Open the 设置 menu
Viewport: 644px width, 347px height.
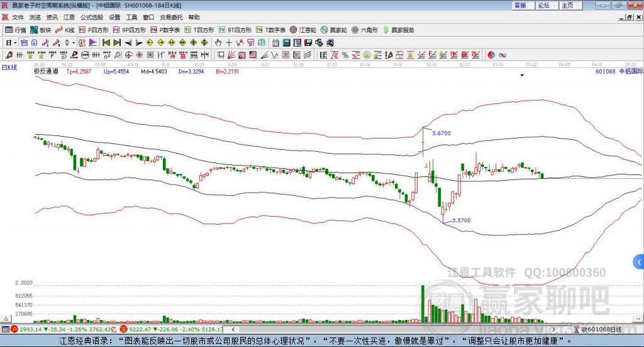(114, 17)
